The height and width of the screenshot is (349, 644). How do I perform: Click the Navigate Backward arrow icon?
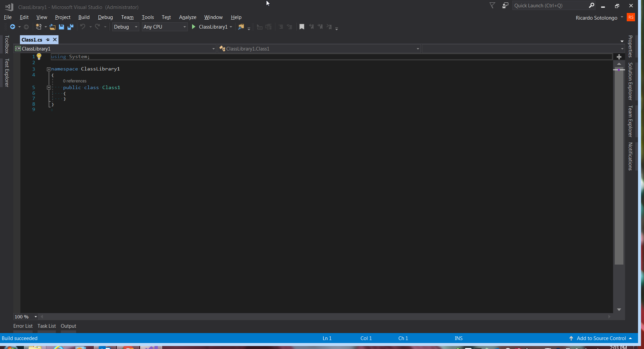coord(13,27)
